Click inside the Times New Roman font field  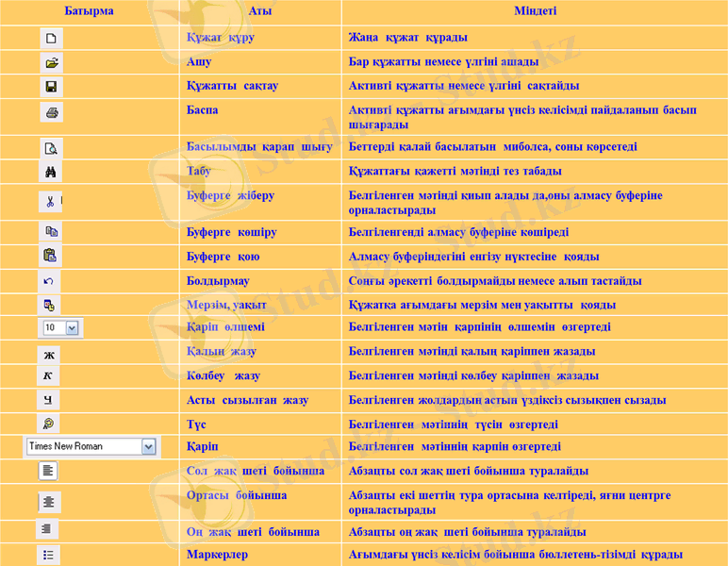[x=81, y=446]
